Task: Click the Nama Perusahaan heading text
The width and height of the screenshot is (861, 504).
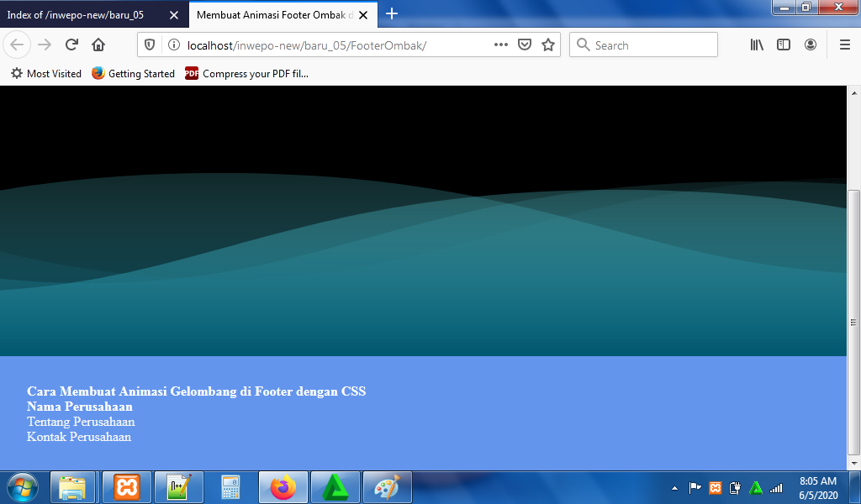Action: point(80,407)
